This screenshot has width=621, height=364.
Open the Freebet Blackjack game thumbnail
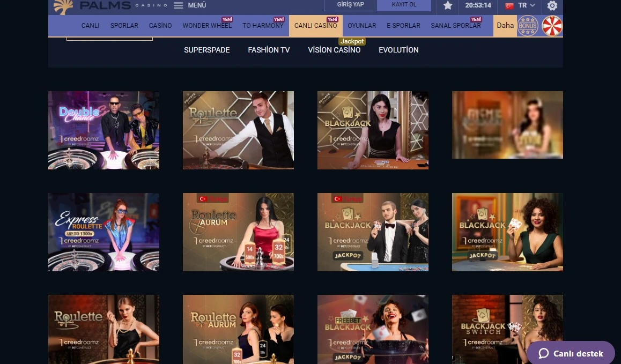[373, 330]
